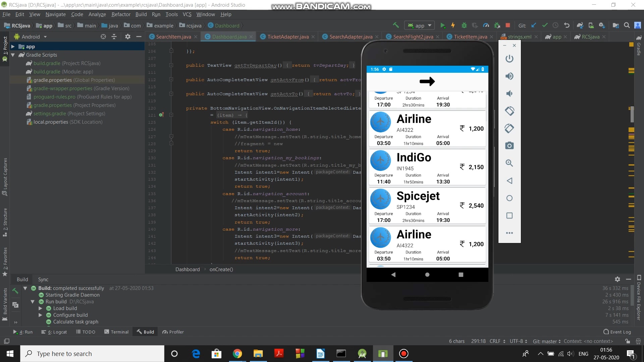Open Logcat tool window

point(54,332)
